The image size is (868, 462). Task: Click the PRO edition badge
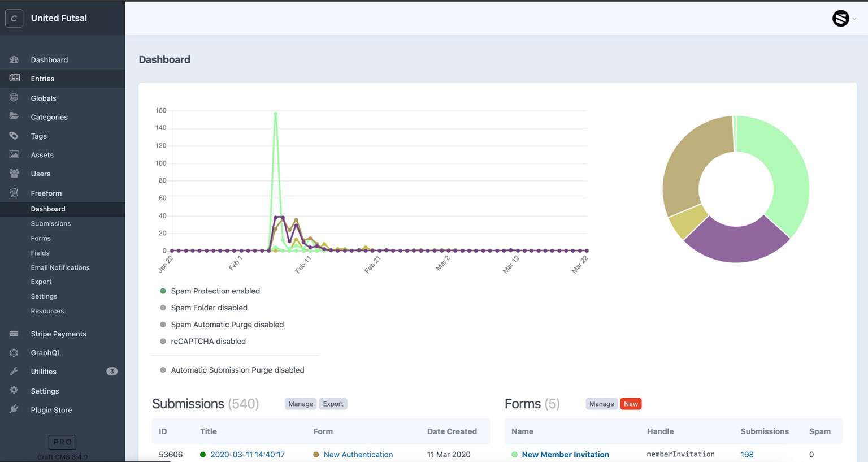62,442
